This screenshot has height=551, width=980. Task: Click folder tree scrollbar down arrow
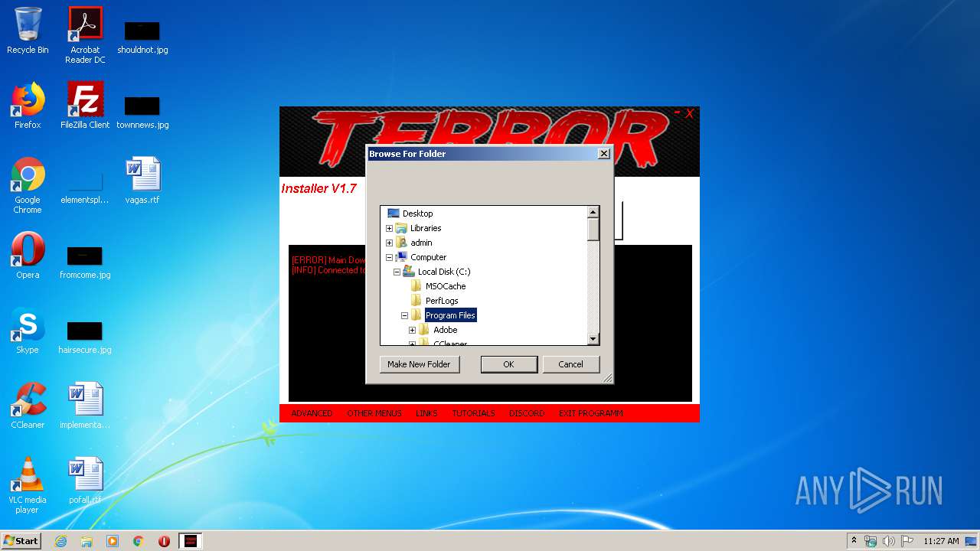pyautogui.click(x=593, y=339)
